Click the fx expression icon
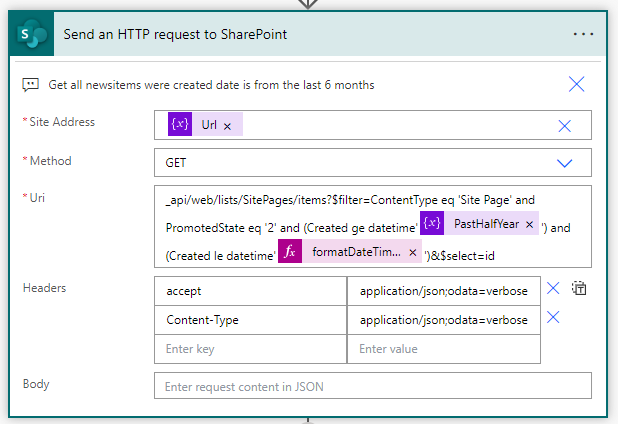This screenshot has width=618, height=424. (x=290, y=251)
